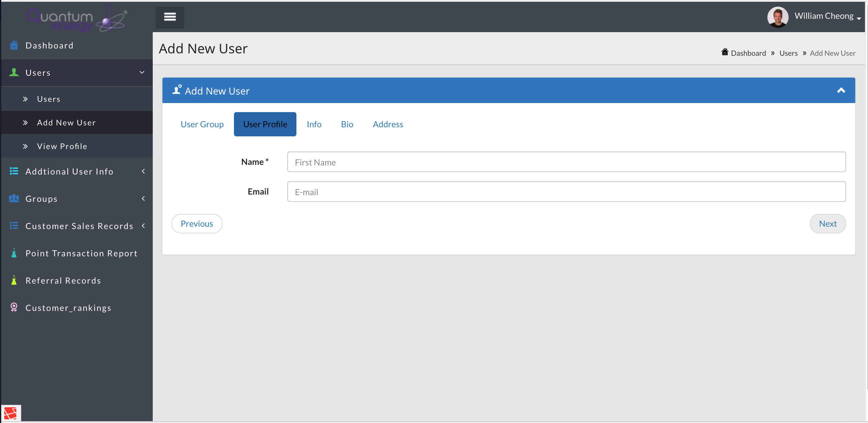Click the Previous button
Screen dimensions: 868x423
(x=197, y=224)
